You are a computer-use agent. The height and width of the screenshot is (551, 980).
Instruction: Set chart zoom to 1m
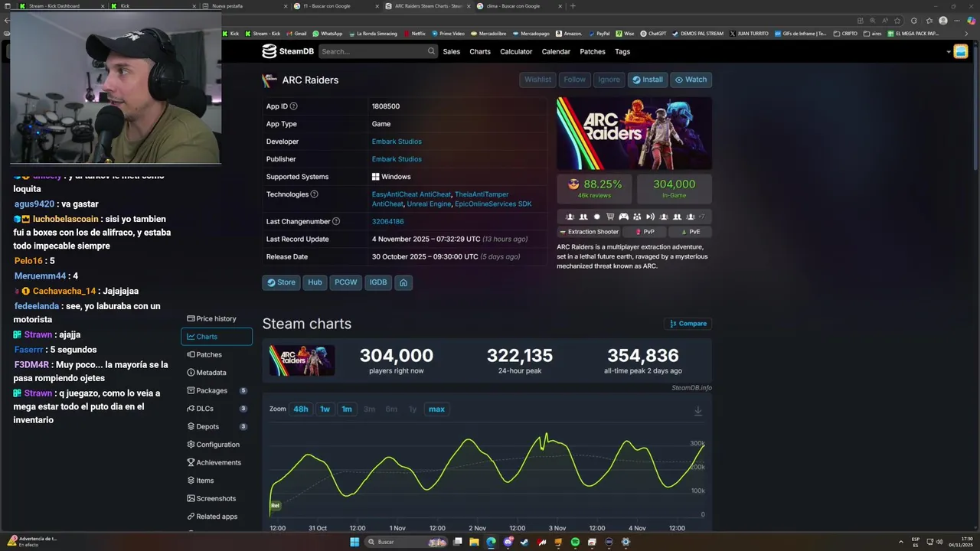click(x=347, y=409)
